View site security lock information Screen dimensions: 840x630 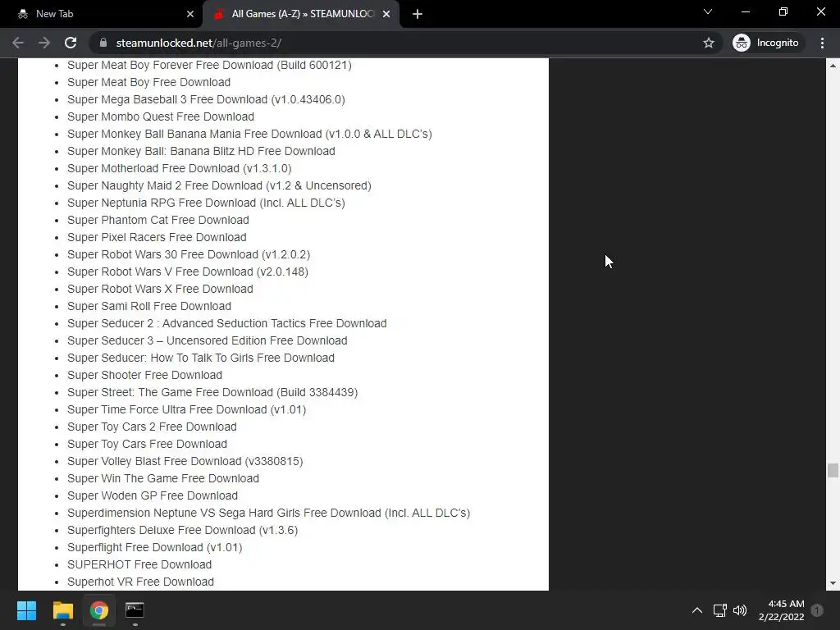pos(103,43)
